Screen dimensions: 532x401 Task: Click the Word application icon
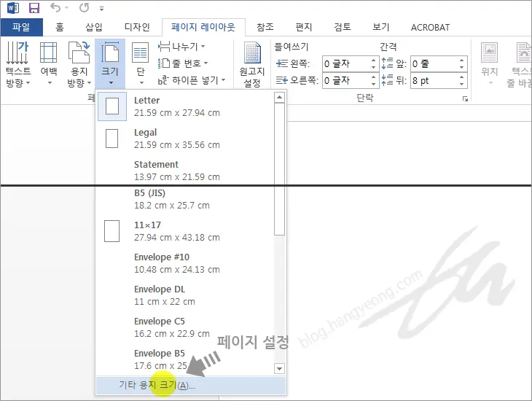point(13,7)
